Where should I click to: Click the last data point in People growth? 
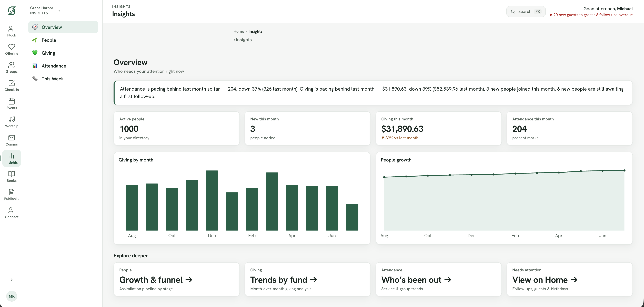pos(624,170)
